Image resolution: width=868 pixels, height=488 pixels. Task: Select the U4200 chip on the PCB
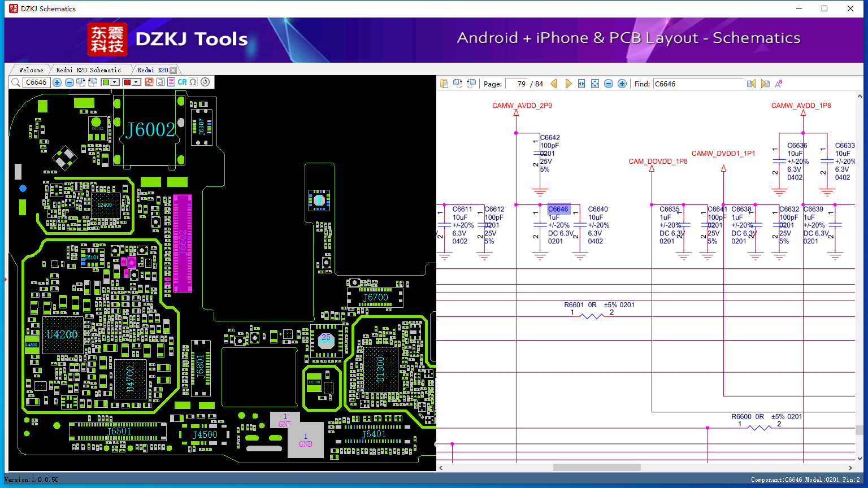click(62, 334)
